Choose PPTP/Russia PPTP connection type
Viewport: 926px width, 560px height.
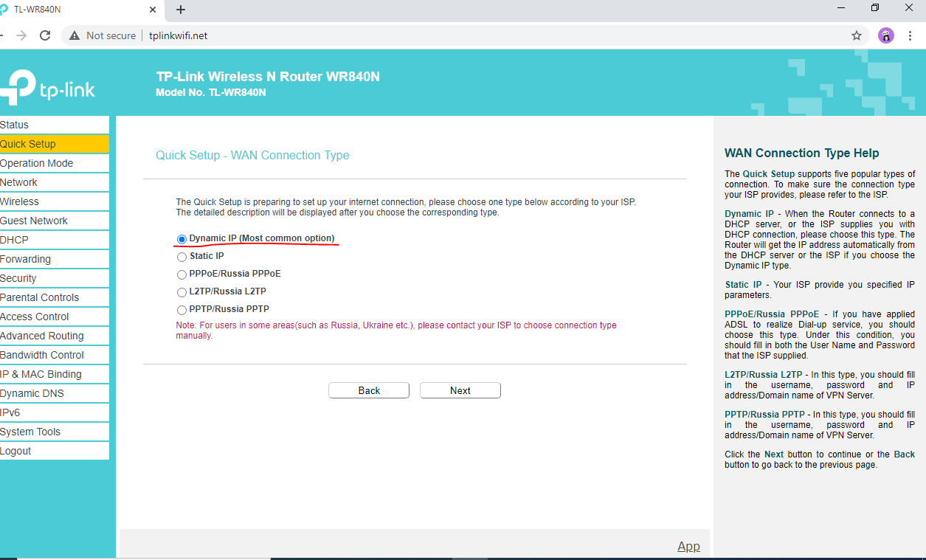pos(182,310)
